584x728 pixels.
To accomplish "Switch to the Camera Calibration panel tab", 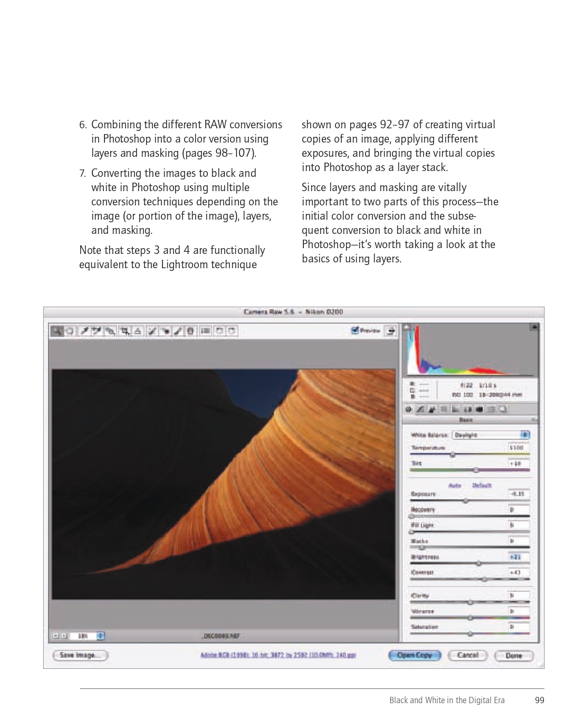I will 480,409.
